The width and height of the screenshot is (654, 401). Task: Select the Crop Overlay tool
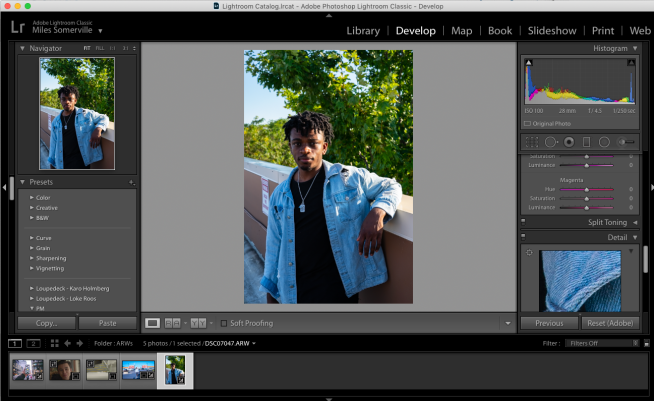[x=531, y=142]
